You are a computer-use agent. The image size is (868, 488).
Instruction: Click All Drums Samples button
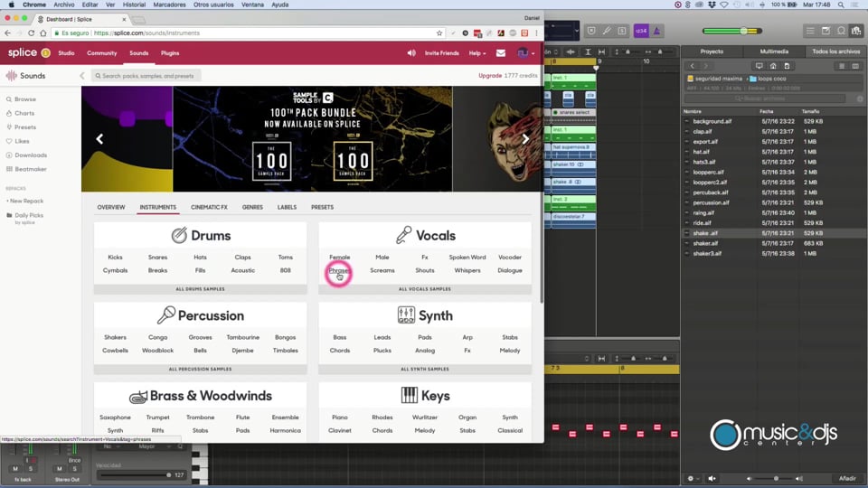(x=201, y=289)
